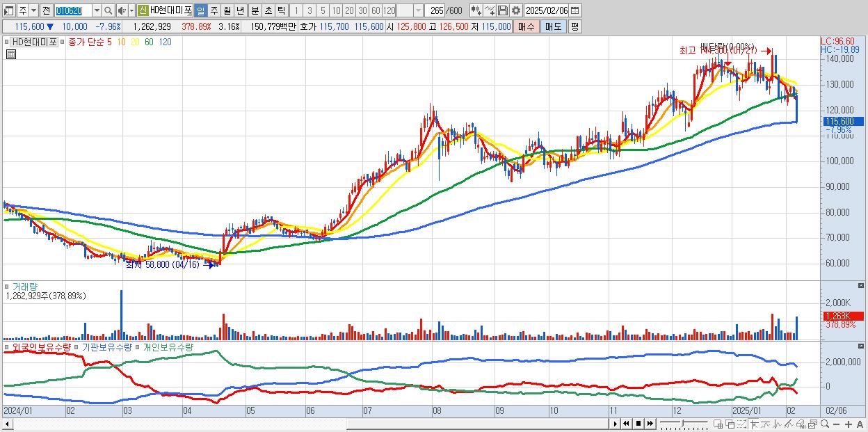Viewport: 868px width, 432px height.
Task: Close the 거래량 volume panel
Action: coord(862,286)
